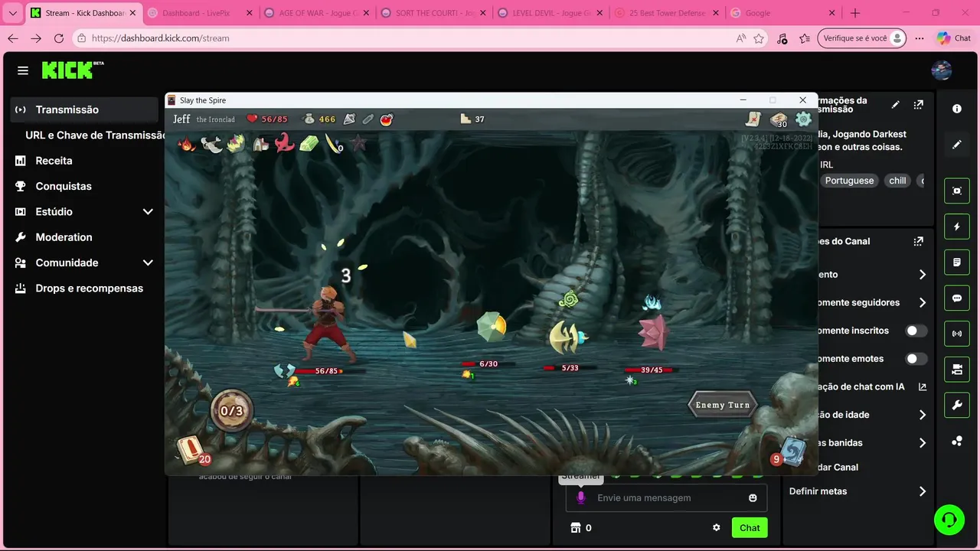Open the Kick hamburger menu
Screen dimensions: 980x551
tap(23, 70)
